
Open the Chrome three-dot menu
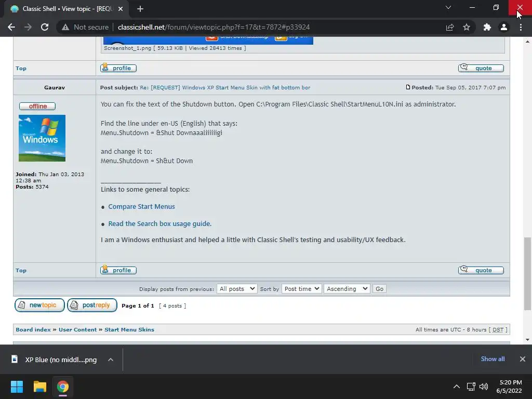tap(521, 27)
